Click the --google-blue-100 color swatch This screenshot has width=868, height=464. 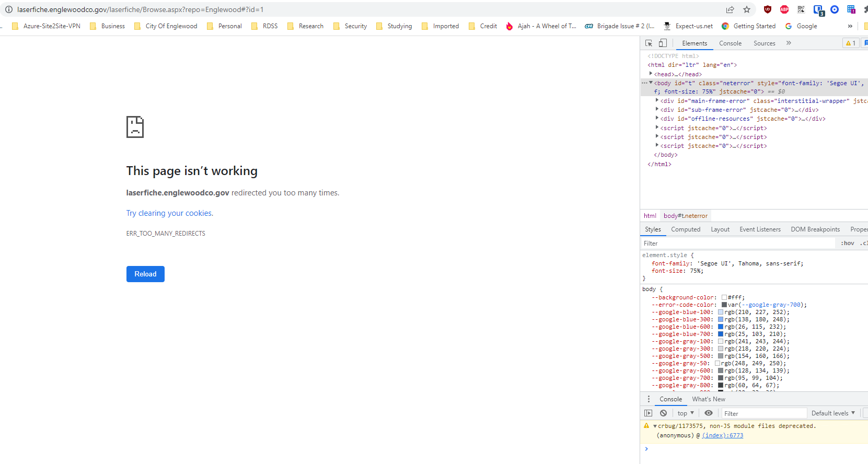point(721,312)
